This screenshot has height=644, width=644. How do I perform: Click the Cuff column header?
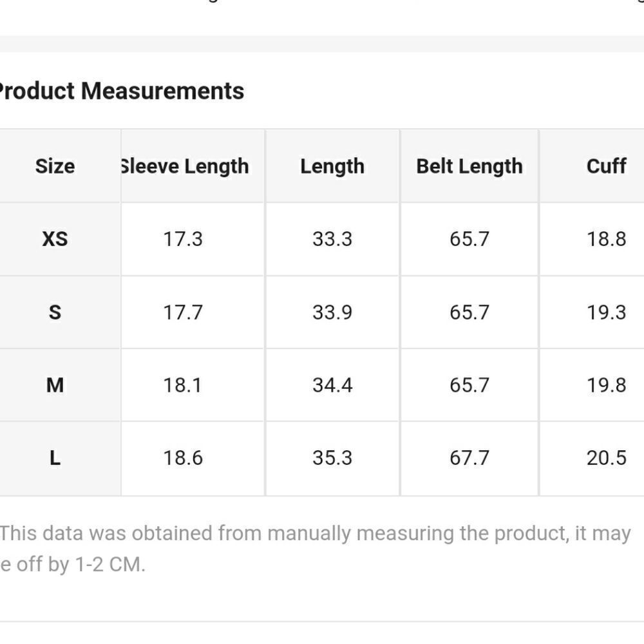pos(606,166)
